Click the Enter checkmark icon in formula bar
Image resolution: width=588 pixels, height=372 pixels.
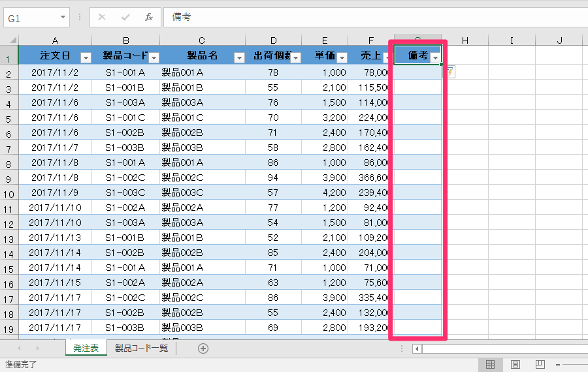pos(125,17)
